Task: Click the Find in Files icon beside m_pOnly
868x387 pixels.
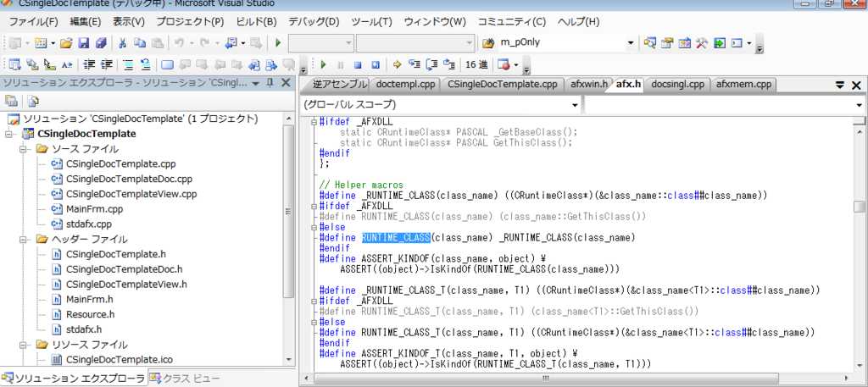Action: [x=487, y=42]
